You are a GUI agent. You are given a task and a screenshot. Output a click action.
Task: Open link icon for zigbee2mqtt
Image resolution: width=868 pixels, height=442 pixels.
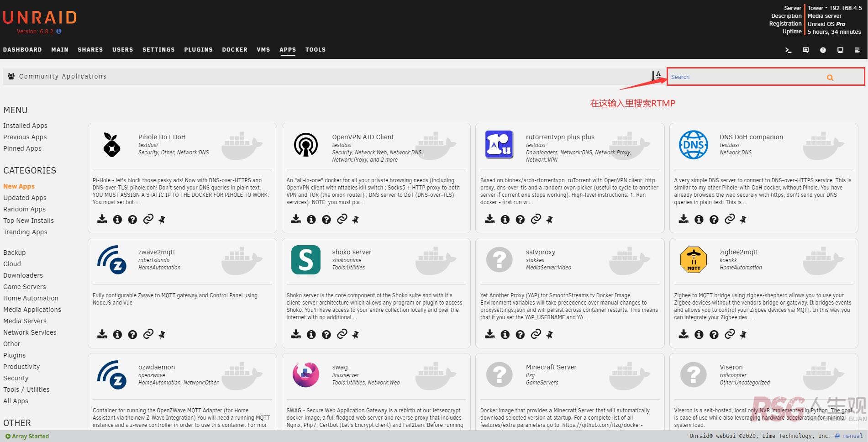point(730,334)
